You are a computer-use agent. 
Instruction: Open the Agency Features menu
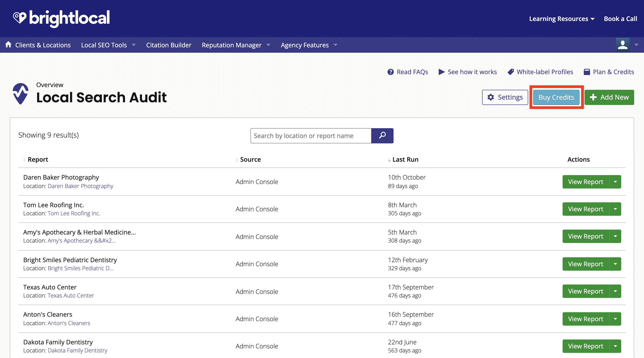click(x=305, y=45)
